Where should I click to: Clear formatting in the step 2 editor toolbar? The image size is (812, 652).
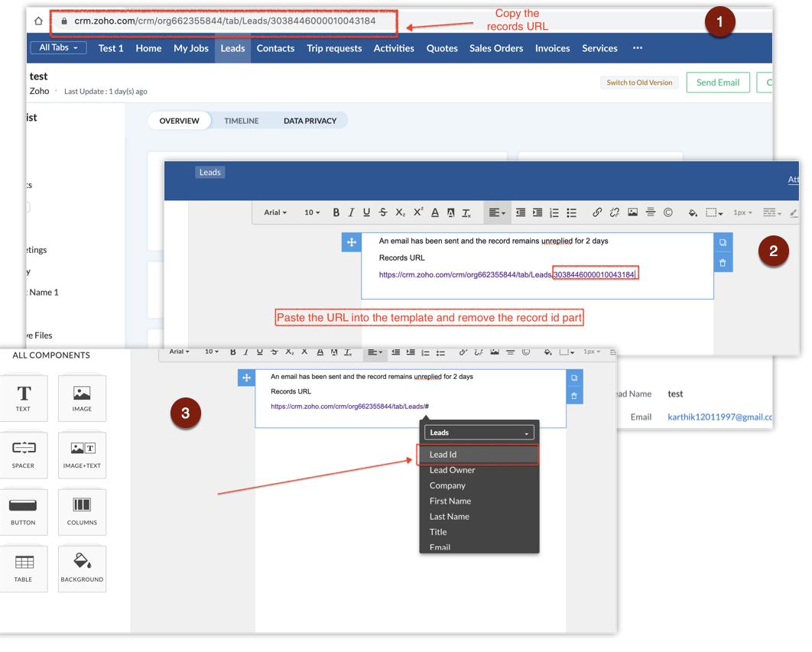(466, 212)
